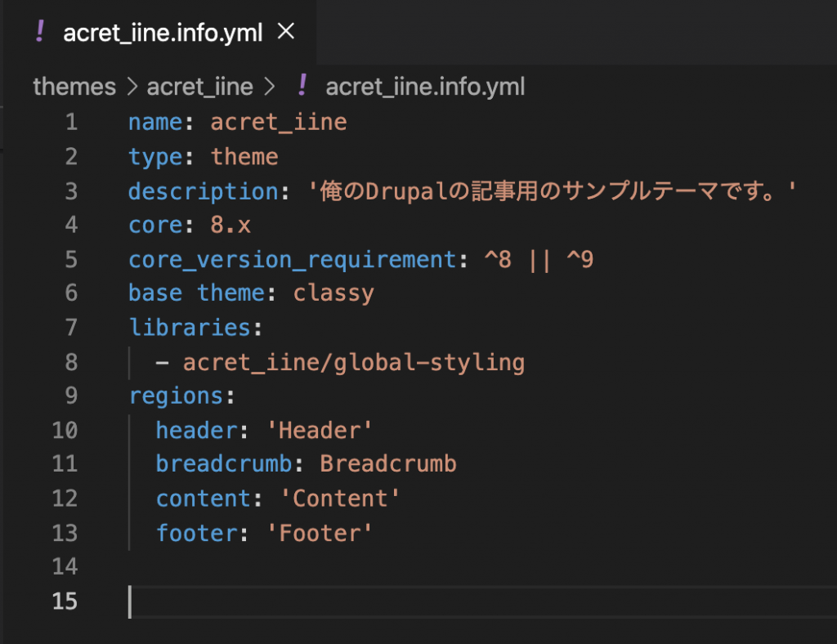This screenshot has width=837, height=644.
Task: Click the YAML file icon in tab
Action: click(39, 31)
